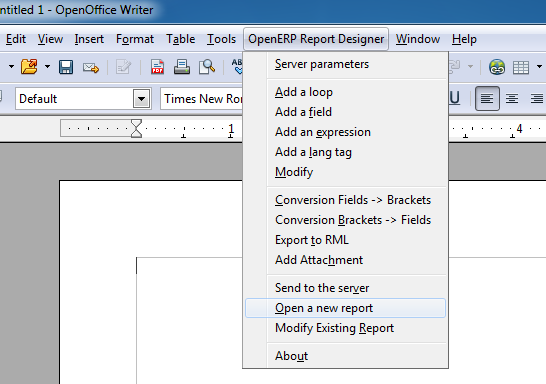Open the Tools menu
Image resolution: width=546 pixels, height=384 pixels.
tap(221, 39)
